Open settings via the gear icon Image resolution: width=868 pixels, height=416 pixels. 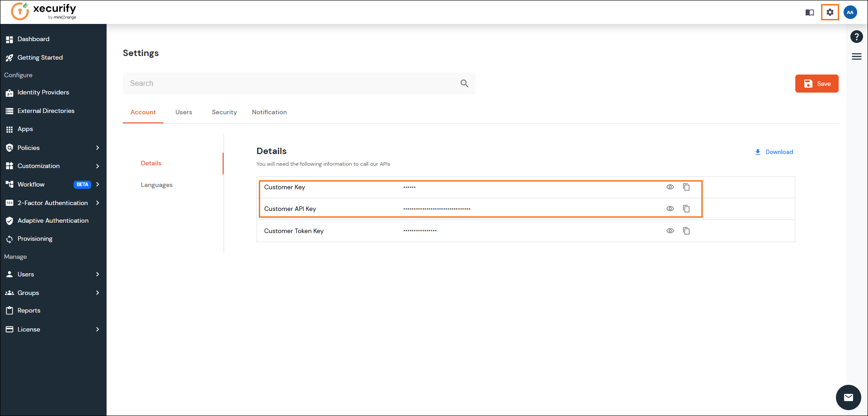coord(830,12)
